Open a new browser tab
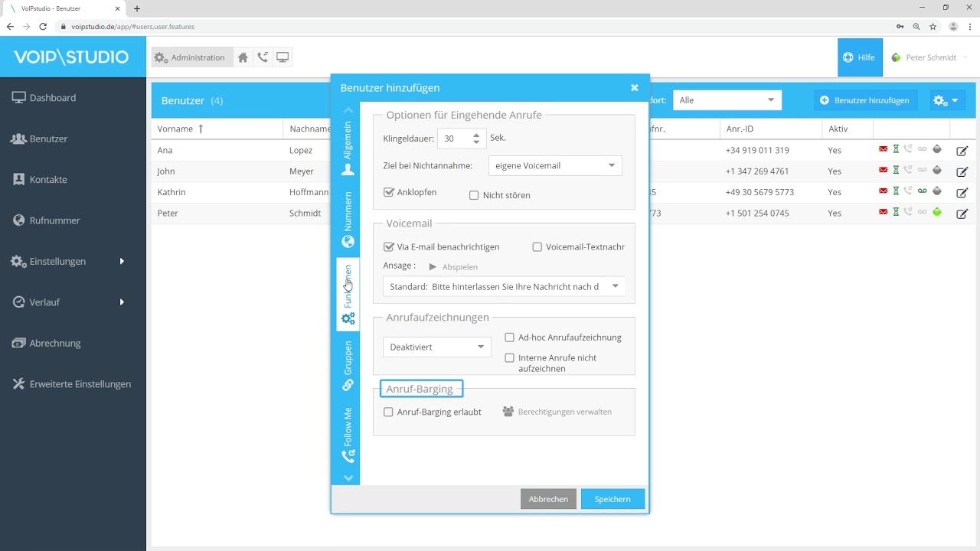 (x=137, y=8)
